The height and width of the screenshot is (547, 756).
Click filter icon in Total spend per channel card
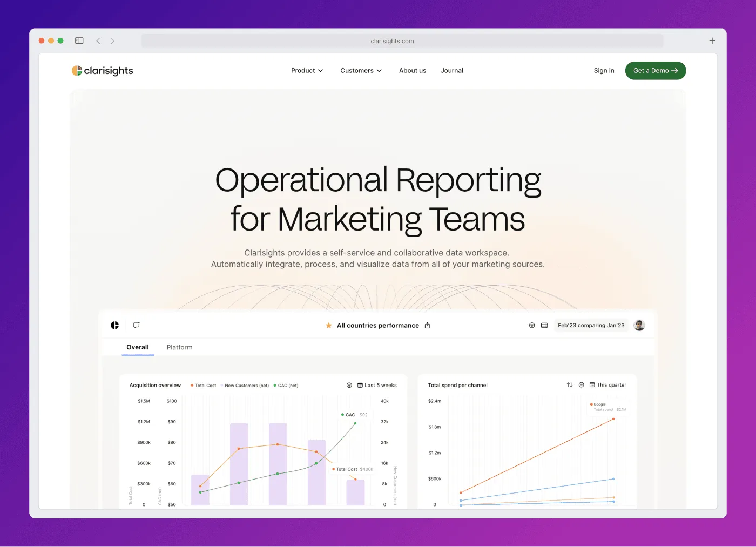tap(582, 384)
